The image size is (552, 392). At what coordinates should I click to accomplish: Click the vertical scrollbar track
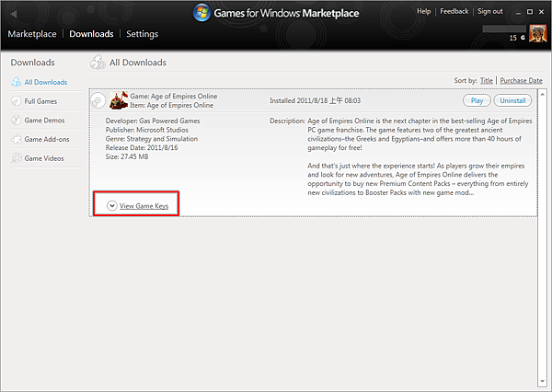pyautogui.click(x=542, y=237)
